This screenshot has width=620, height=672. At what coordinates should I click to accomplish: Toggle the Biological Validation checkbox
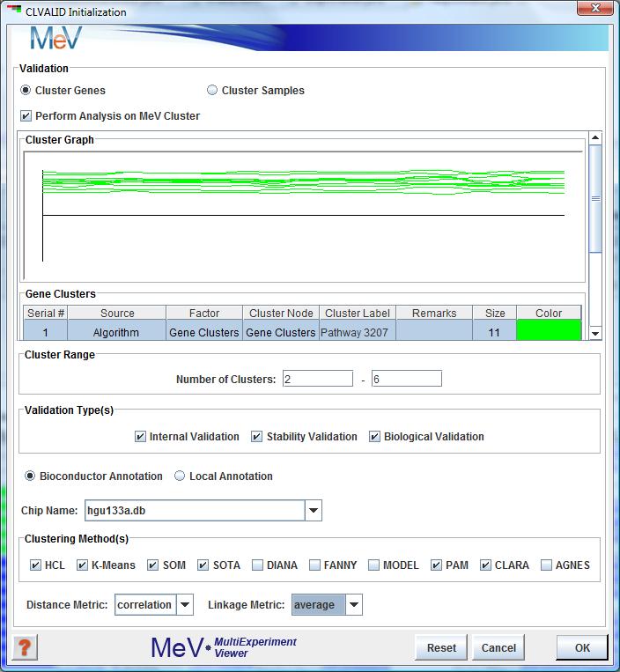(374, 437)
